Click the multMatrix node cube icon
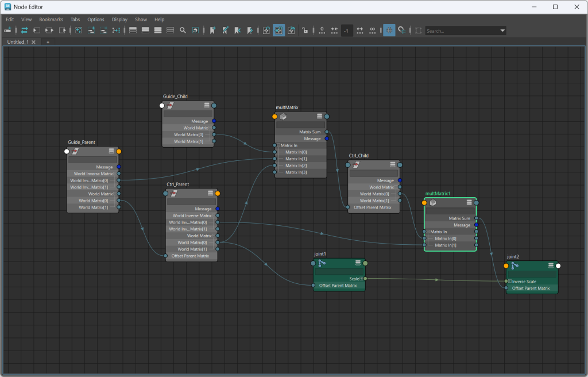This screenshot has height=377, width=588. pyautogui.click(x=283, y=116)
